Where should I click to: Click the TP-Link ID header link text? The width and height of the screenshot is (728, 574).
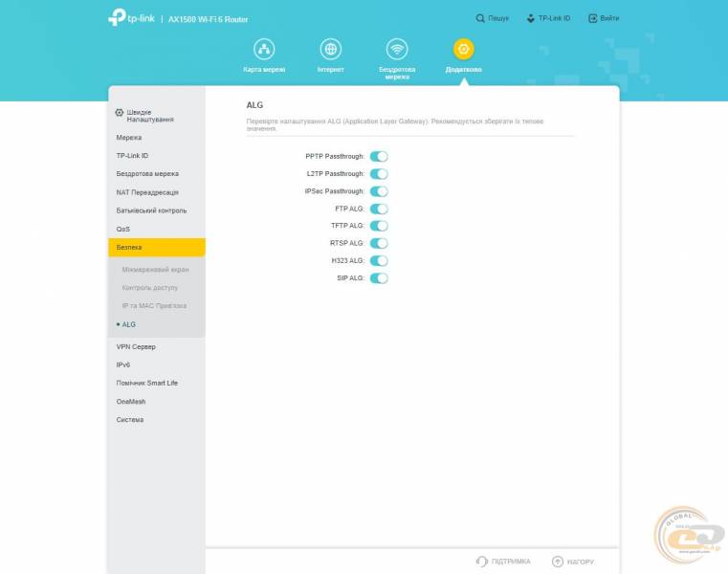554,18
